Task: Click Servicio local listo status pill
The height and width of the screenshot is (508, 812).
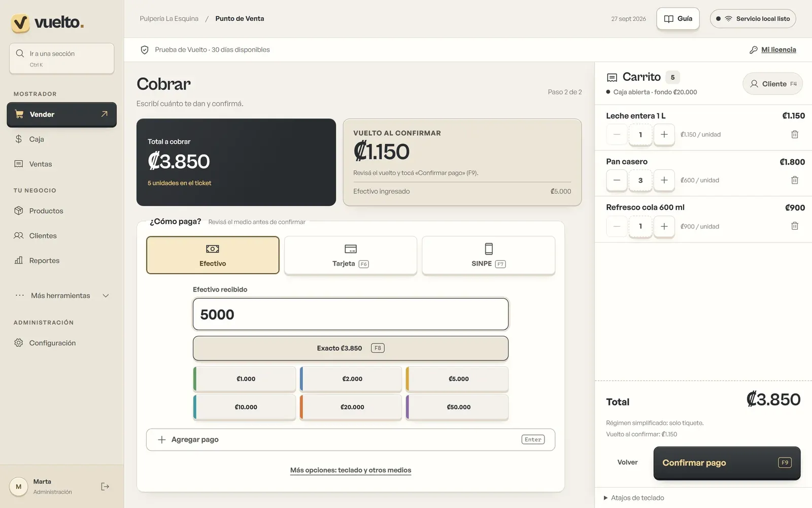Action: point(753,19)
